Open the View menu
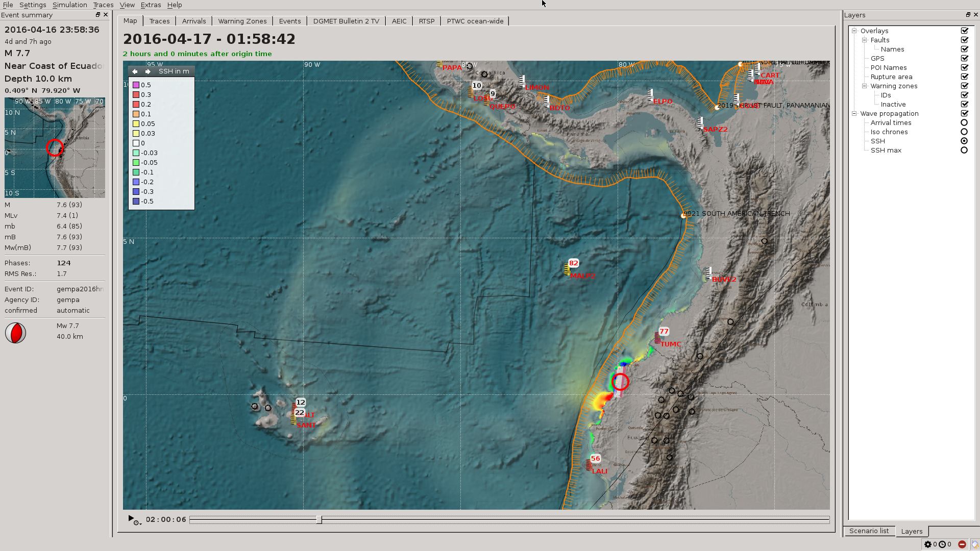 [x=127, y=5]
